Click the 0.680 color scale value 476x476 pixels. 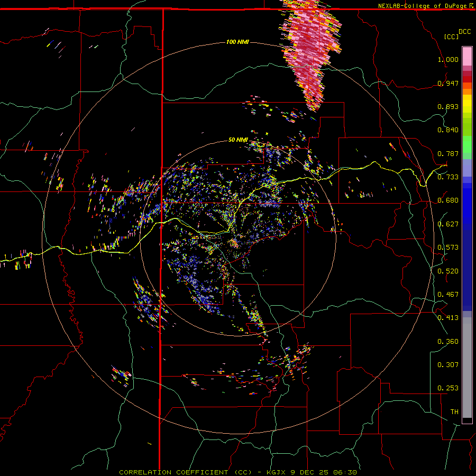[448, 200]
